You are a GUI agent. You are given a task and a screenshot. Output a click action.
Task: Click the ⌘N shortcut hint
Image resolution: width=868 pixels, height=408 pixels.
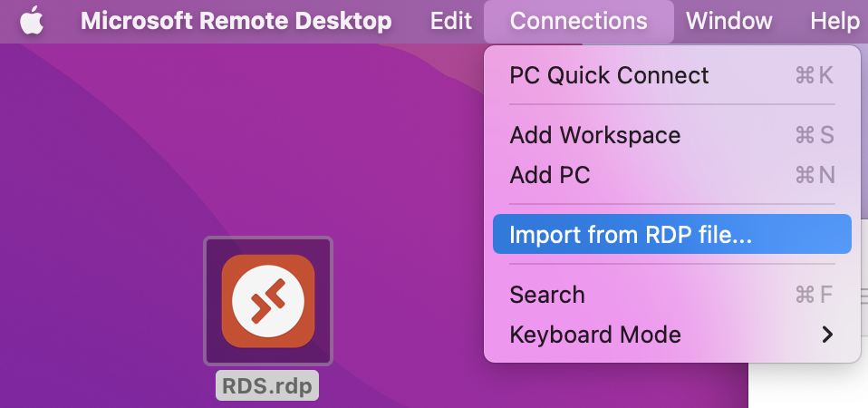(x=814, y=175)
